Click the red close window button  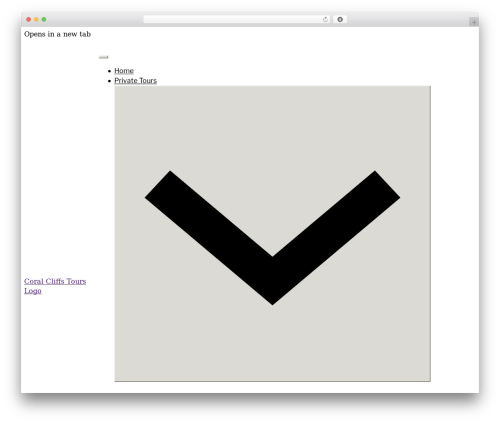(29, 20)
